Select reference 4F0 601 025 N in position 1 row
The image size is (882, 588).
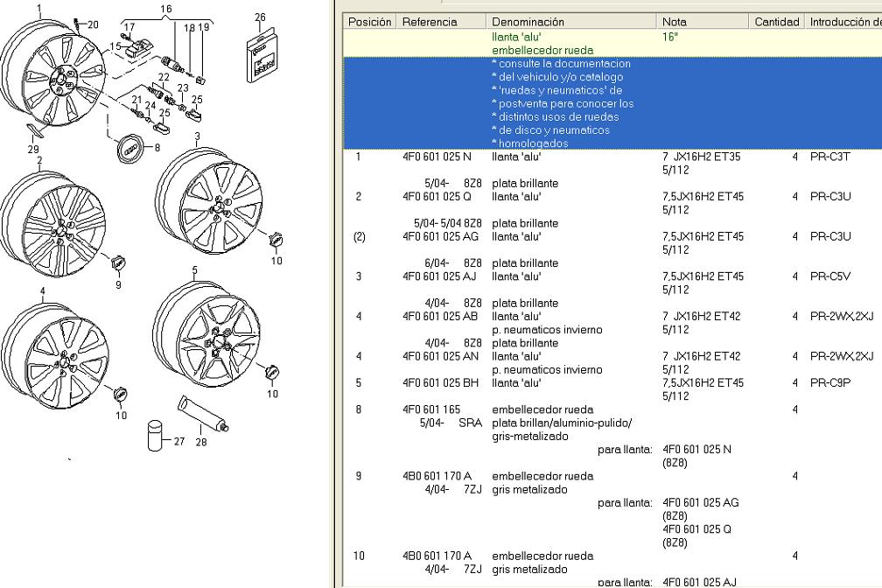click(437, 157)
